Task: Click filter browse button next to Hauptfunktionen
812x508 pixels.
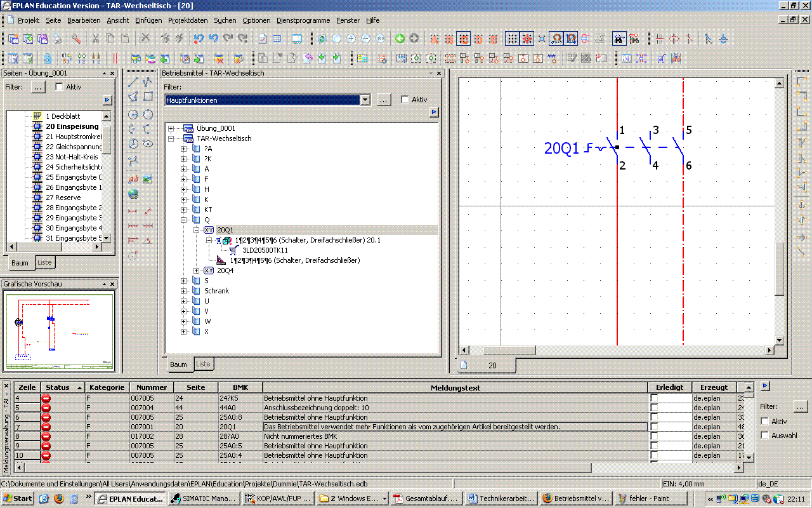Action: [384, 100]
